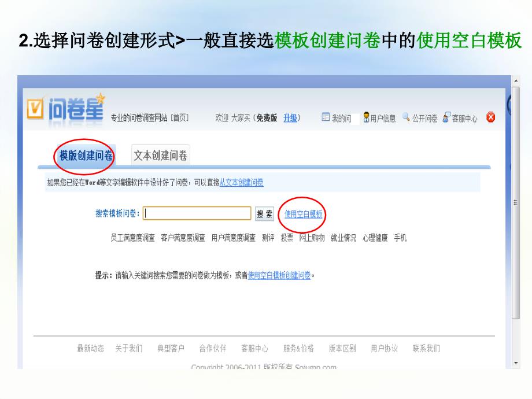Click the 使用空白模板 link
This screenshot has height=399, width=532.
click(304, 214)
